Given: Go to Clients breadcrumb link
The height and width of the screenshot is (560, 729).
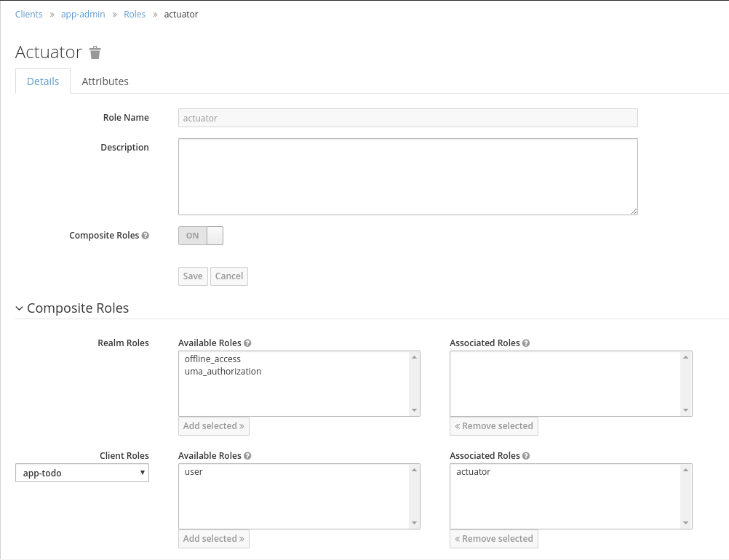Looking at the screenshot, I should (28, 15).
